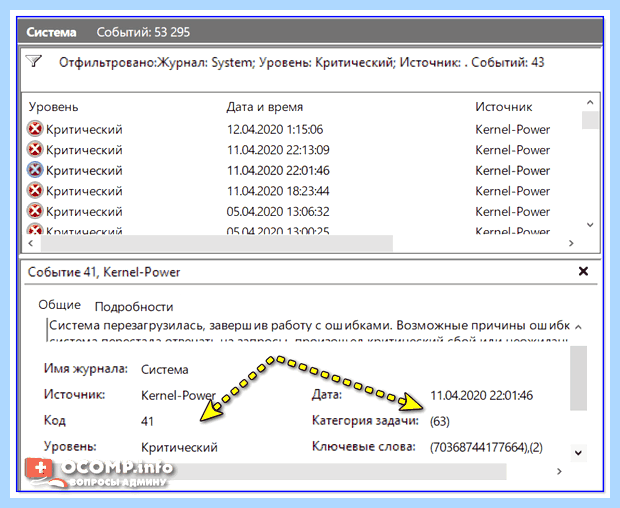Click Источник value Kernel-Power in details
The width and height of the screenshot is (620, 508).
pyautogui.click(x=178, y=395)
